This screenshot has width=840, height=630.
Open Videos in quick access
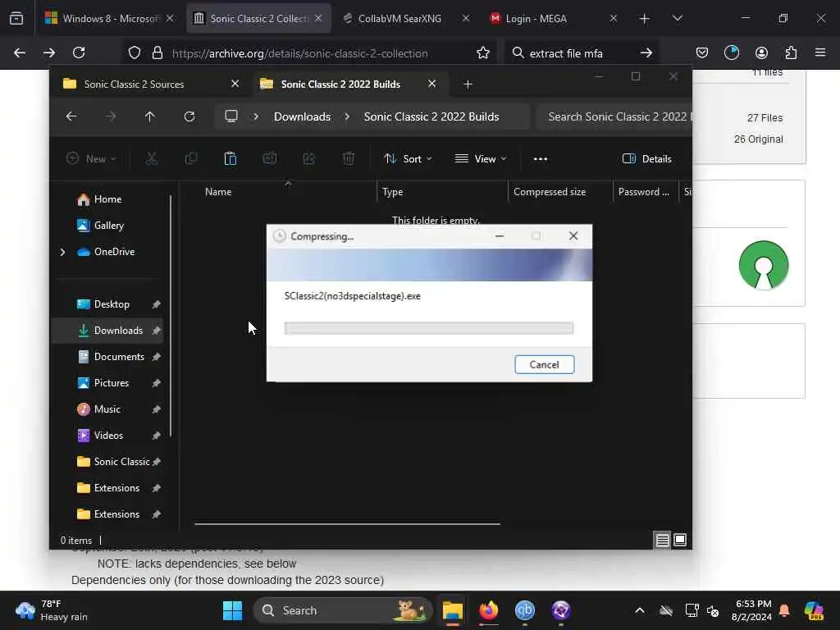108,436
